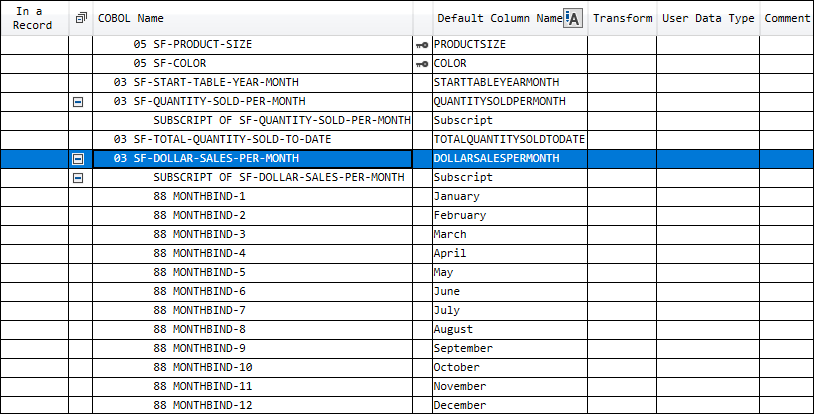Click the Transform column header
814x414 pixels.
pyautogui.click(x=622, y=18)
